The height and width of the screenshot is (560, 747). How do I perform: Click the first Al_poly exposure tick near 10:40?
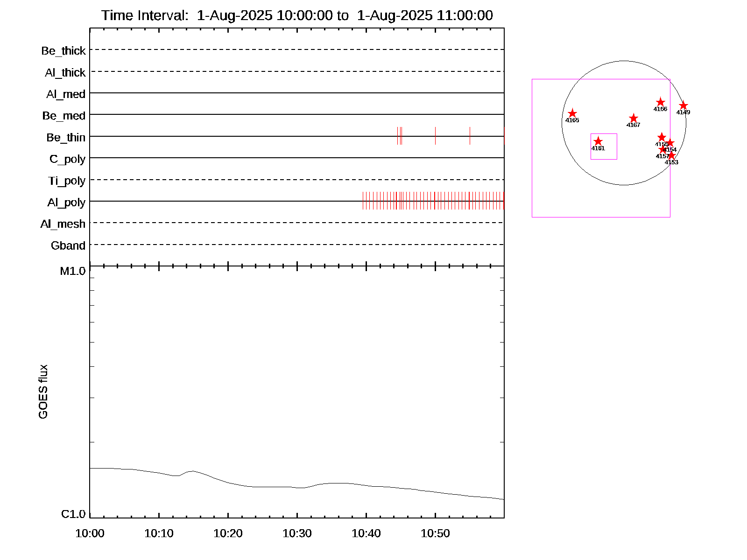pyautogui.click(x=363, y=201)
